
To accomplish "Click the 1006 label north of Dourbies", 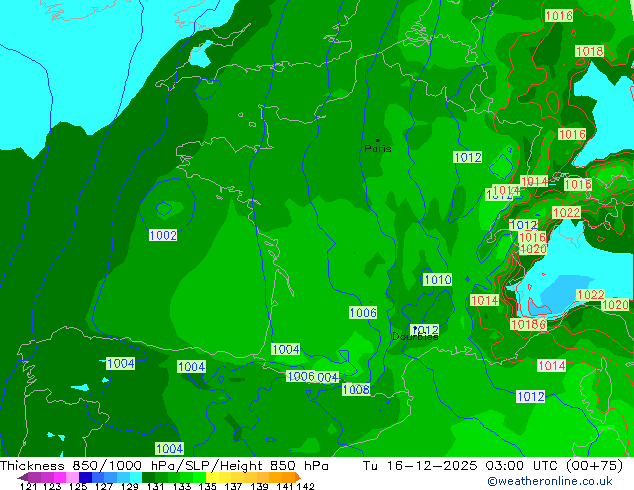I will (363, 313).
